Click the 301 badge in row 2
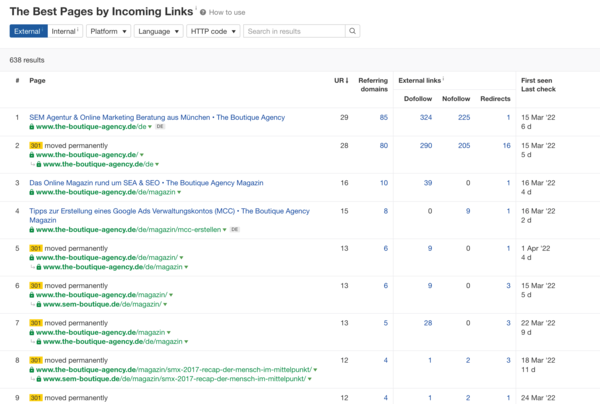The image size is (600, 404). pos(36,145)
